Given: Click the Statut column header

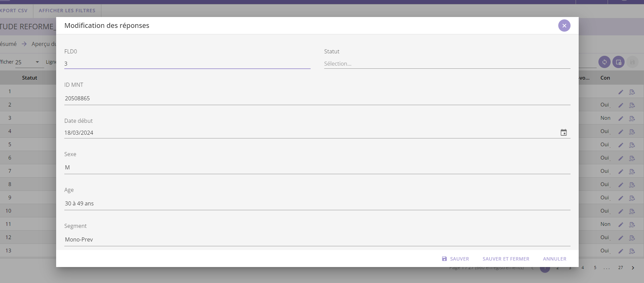Looking at the screenshot, I should pyautogui.click(x=30, y=78).
